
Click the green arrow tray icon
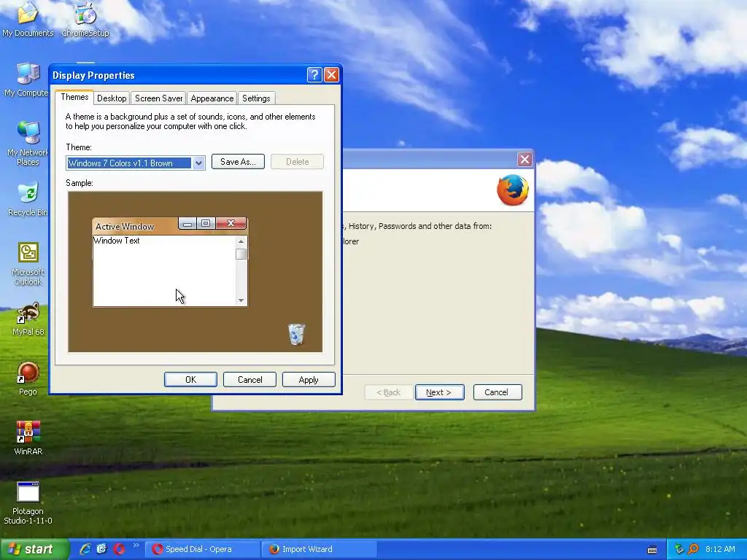[x=679, y=549]
